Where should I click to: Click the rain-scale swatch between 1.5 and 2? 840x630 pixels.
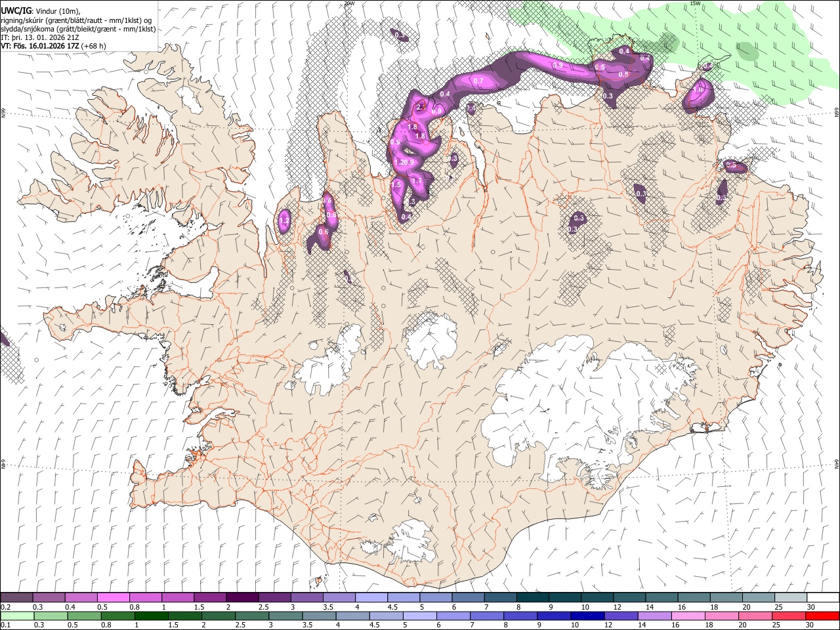184,616
